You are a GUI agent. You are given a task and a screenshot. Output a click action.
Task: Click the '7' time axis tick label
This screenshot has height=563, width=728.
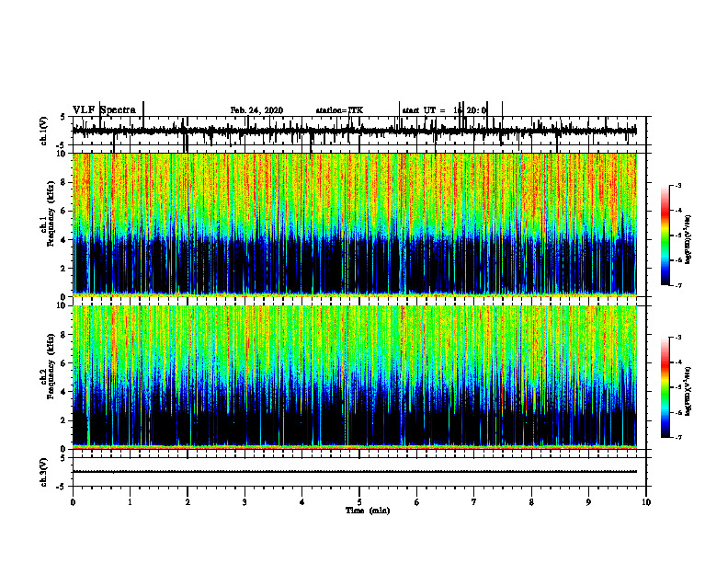(x=474, y=502)
